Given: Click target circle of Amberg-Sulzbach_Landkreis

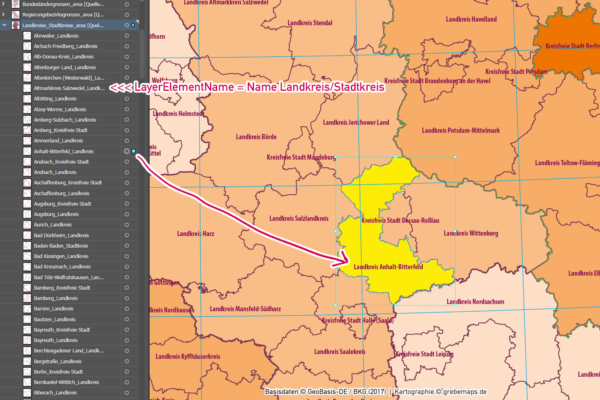Looking at the screenshot, I should pyautogui.click(x=127, y=120).
